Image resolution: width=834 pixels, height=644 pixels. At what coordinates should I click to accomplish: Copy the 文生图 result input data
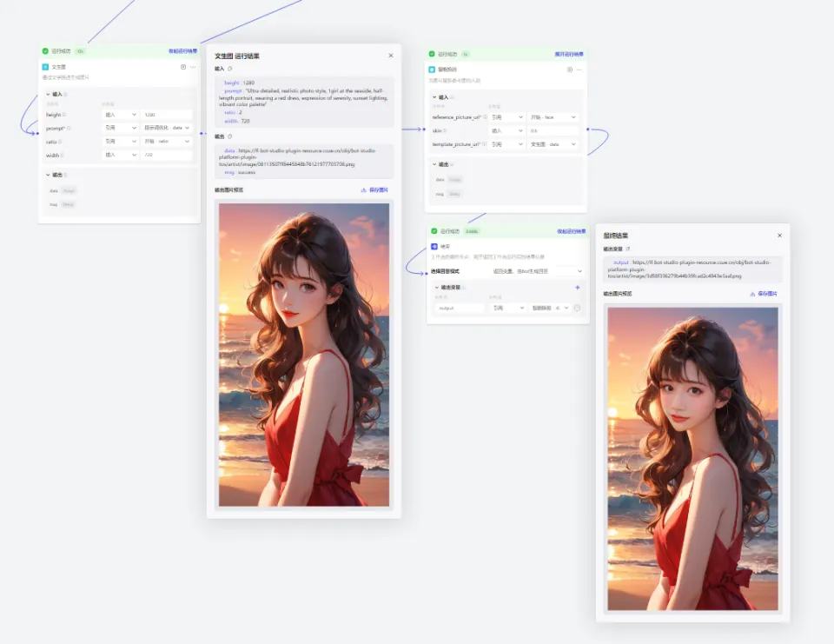point(229,69)
